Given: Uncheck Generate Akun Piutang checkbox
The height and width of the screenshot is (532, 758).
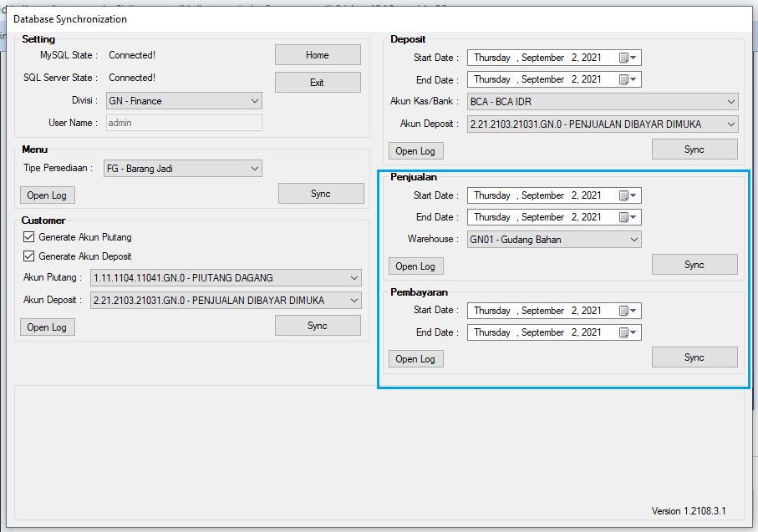Looking at the screenshot, I should tap(30, 237).
